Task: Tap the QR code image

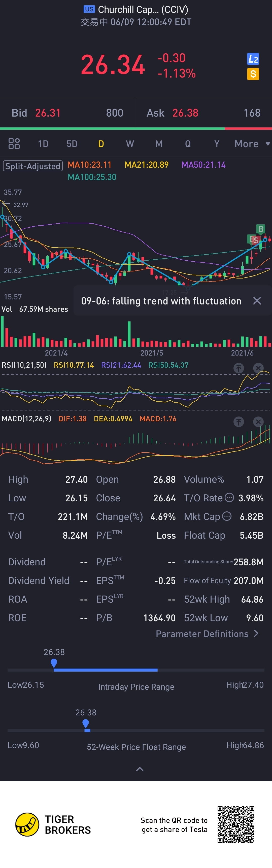Action: [236, 824]
